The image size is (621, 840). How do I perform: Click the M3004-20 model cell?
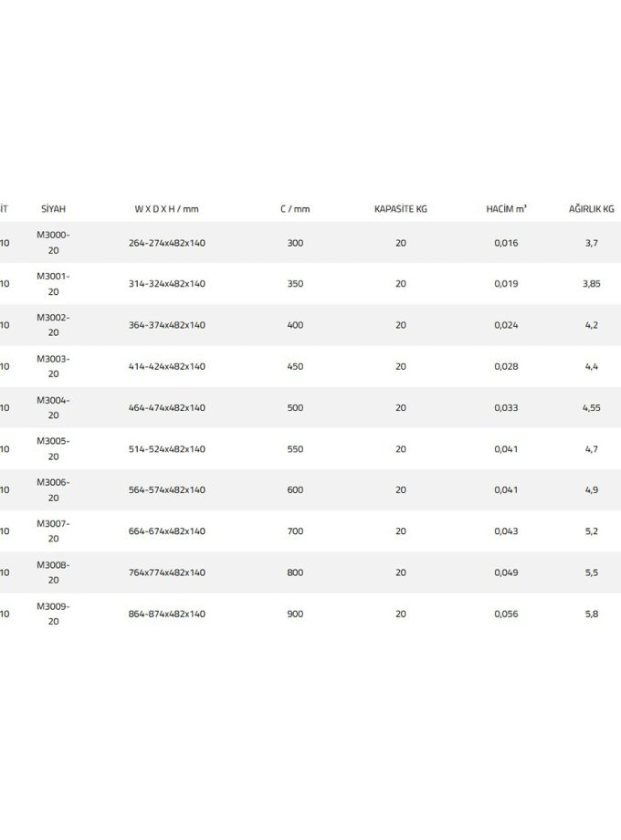pos(53,407)
